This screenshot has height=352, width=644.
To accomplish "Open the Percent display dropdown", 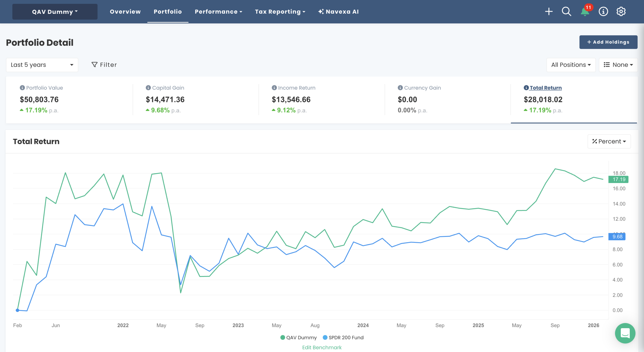I will pyautogui.click(x=609, y=141).
